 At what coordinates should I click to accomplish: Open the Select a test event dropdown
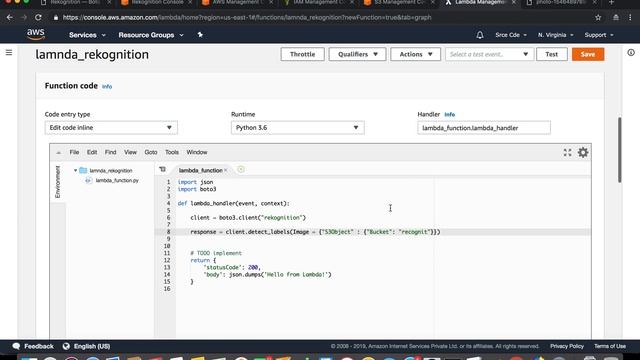[x=489, y=54]
